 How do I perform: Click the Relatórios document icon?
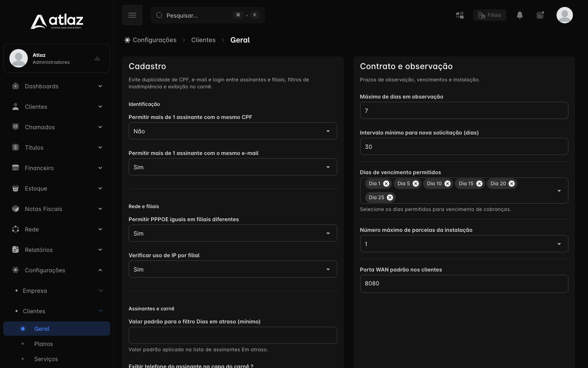[x=16, y=250]
